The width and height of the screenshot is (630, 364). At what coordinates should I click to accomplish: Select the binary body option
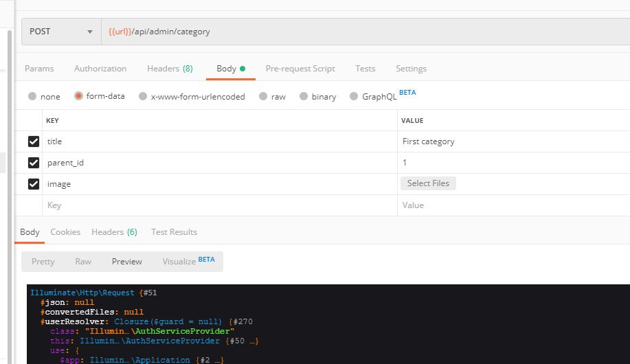(x=304, y=96)
